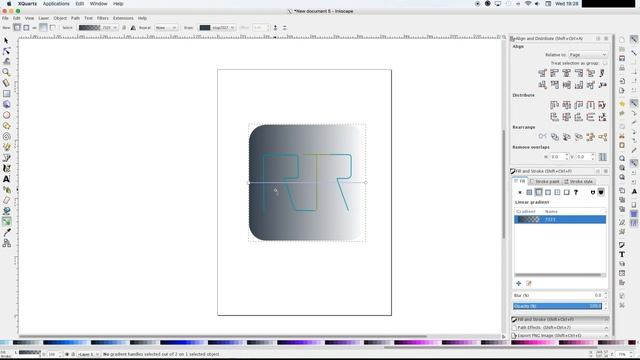Viewport: 640px width, 360px height.
Task: Select the Spiral tool
Action: tap(6, 136)
